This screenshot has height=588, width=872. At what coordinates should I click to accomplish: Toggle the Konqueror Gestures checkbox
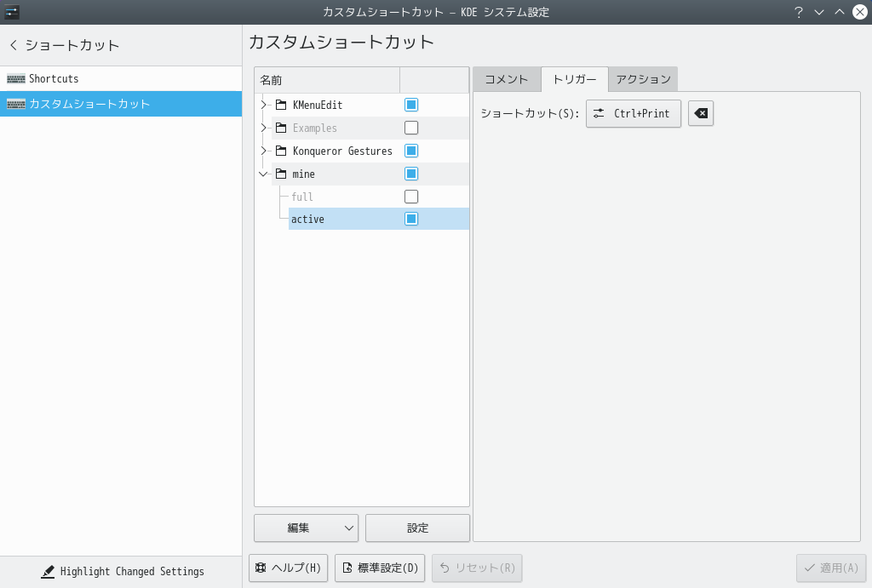(411, 151)
